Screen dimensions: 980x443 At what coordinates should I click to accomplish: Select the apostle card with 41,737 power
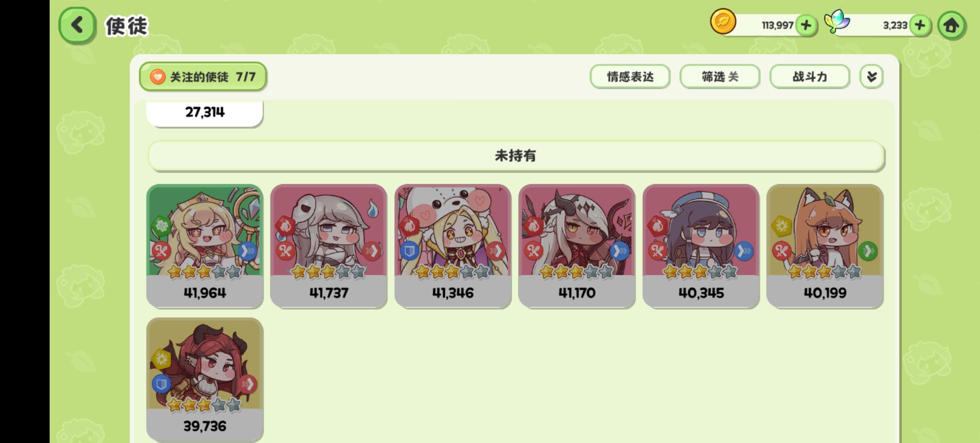point(328,246)
